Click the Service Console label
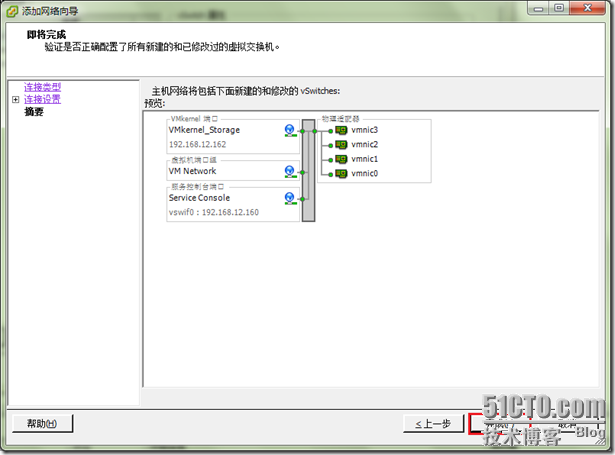This screenshot has width=615, height=455. [199, 198]
